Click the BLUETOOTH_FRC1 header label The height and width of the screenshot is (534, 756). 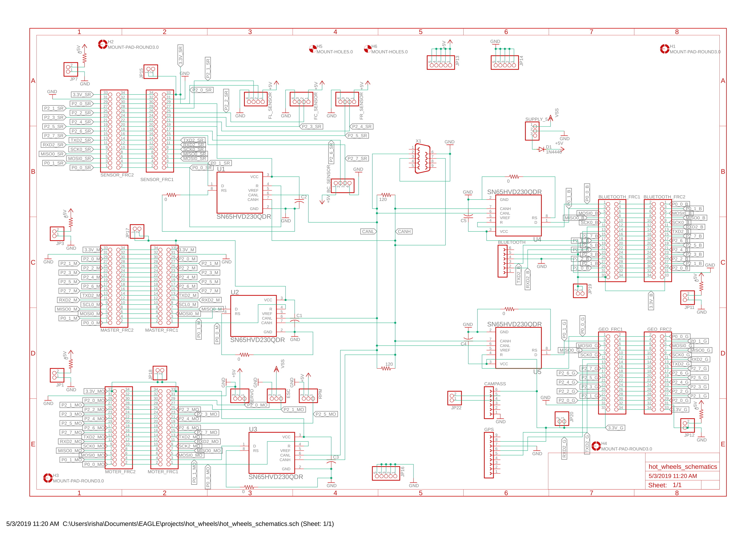pyautogui.click(x=619, y=197)
